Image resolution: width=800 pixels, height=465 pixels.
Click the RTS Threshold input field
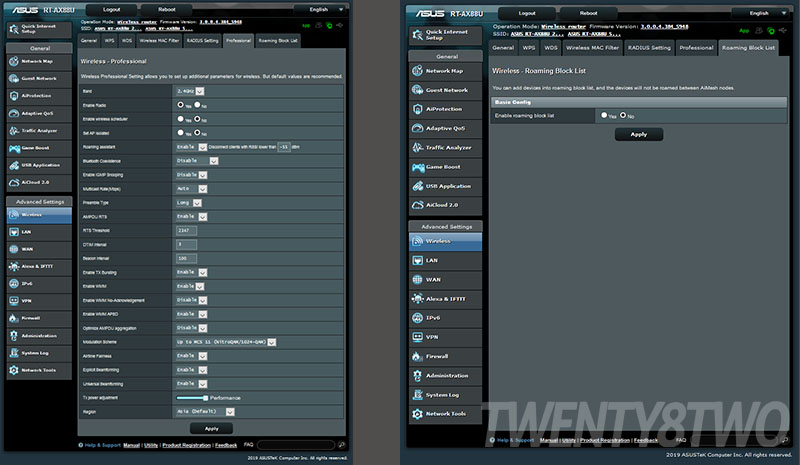point(186,231)
